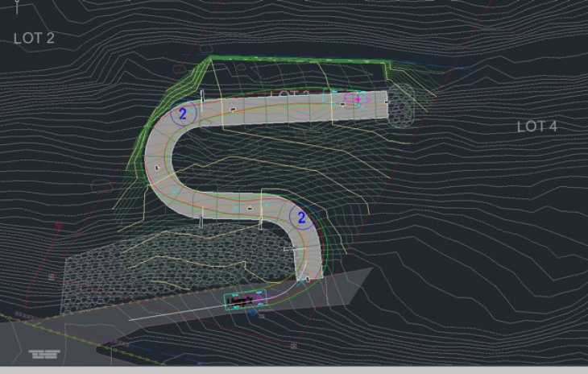
Task: Select black marker on driveway's left curve
Action: [156, 168]
